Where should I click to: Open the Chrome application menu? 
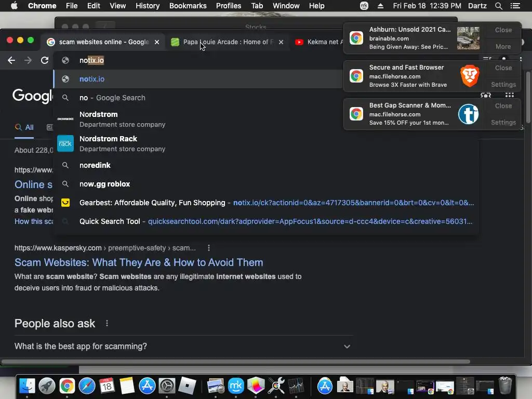pos(42,6)
